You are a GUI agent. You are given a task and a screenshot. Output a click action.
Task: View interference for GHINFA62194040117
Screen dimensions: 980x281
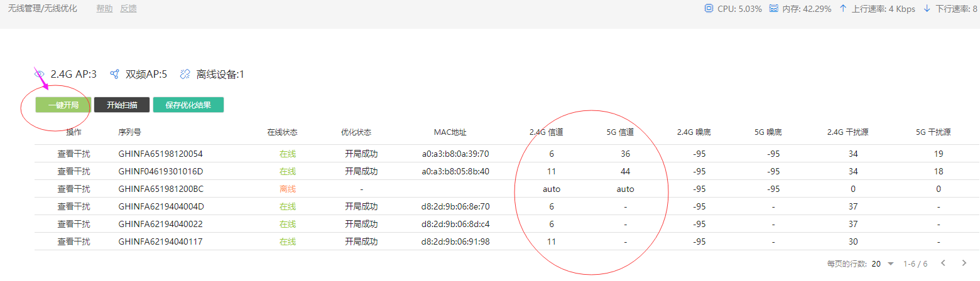point(73,241)
